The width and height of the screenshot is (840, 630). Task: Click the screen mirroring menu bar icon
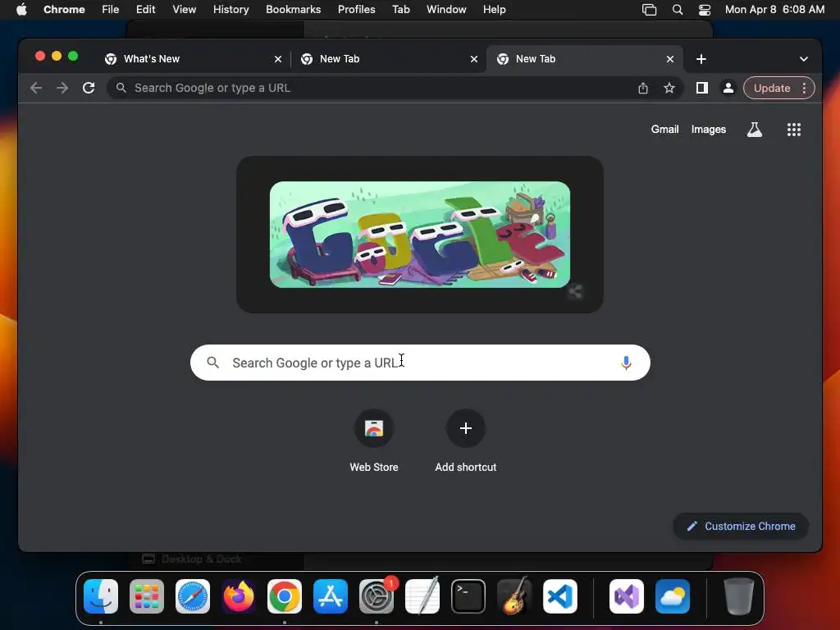pyautogui.click(x=650, y=10)
